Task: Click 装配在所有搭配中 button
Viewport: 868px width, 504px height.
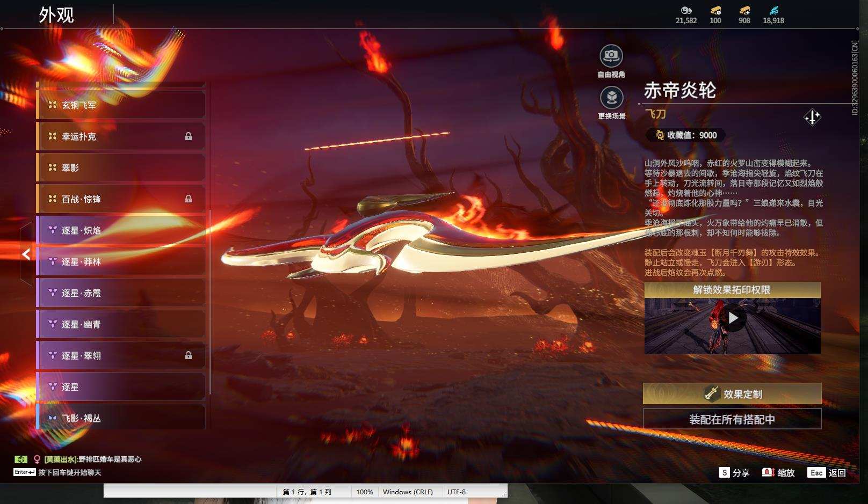Action: point(732,419)
